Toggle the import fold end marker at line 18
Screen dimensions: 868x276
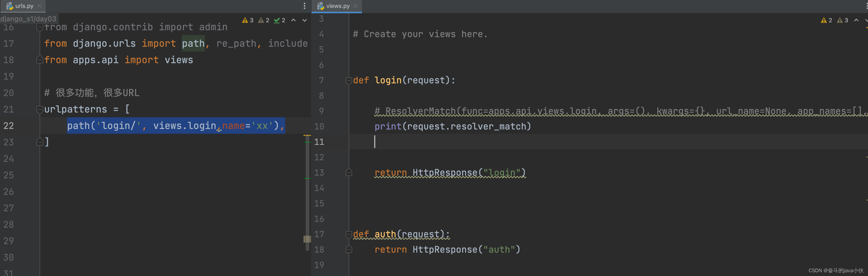pyautogui.click(x=39, y=60)
